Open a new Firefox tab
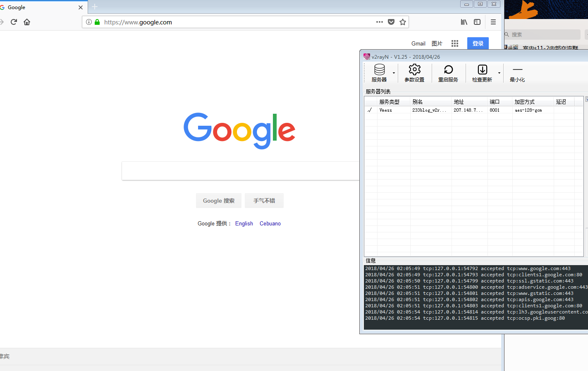The image size is (588, 371). click(95, 7)
